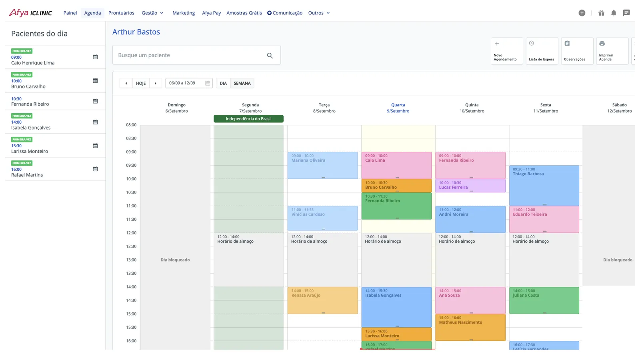
Task: Open the chat messages icon
Action: pyautogui.click(x=626, y=13)
